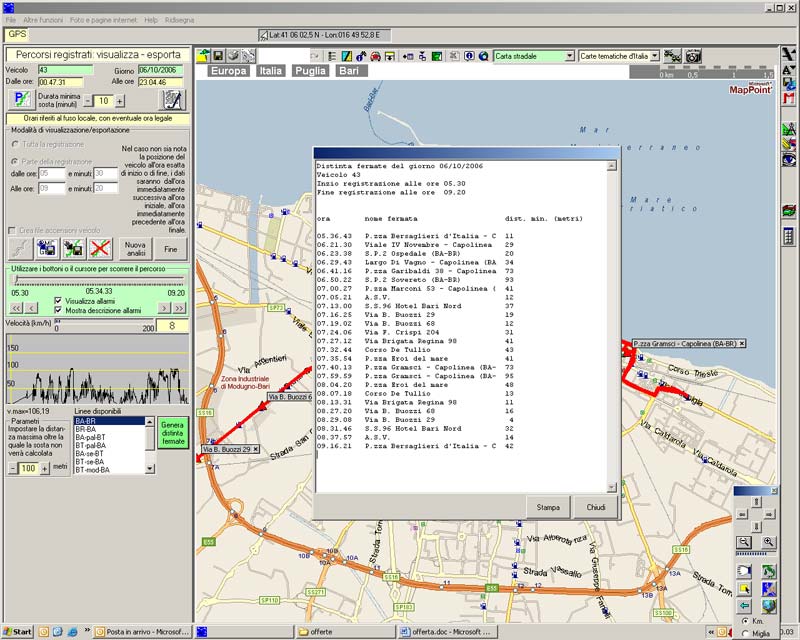Switch to the GPS tab
The width and height of the screenshot is (800, 640).
pos(17,35)
